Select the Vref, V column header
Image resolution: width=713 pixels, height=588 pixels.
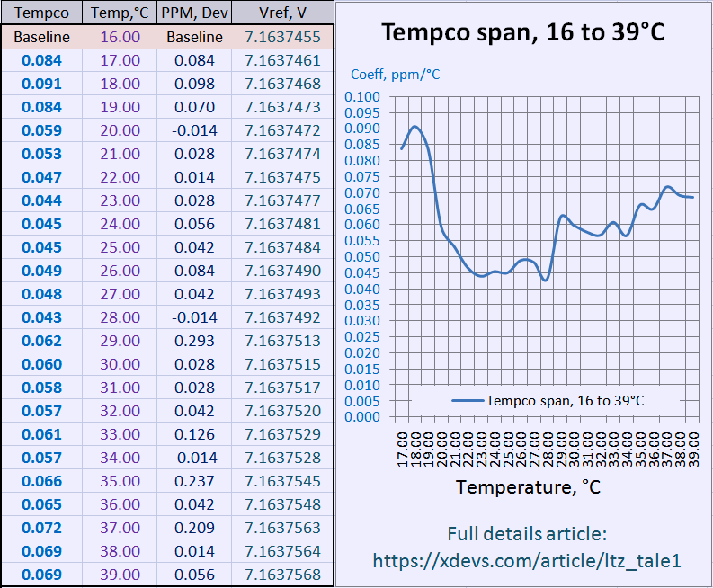(x=282, y=13)
